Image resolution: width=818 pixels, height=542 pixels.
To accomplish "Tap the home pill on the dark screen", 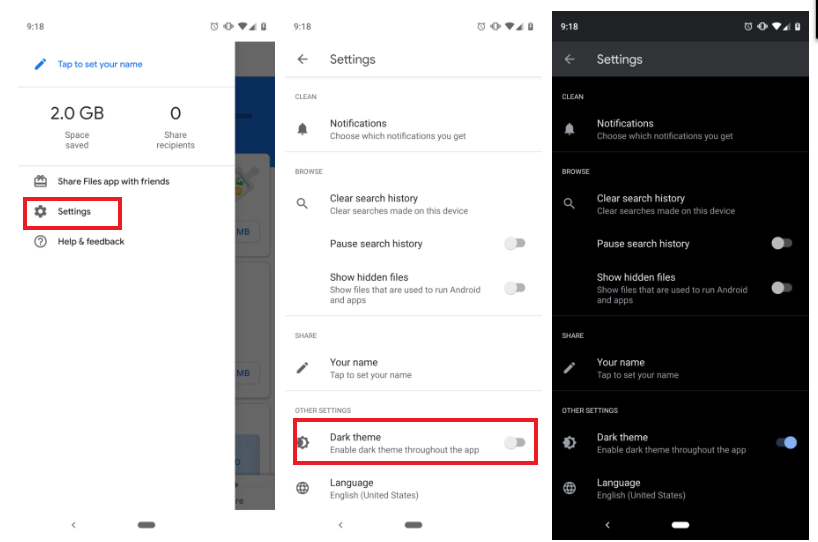I will pyautogui.click(x=680, y=524).
